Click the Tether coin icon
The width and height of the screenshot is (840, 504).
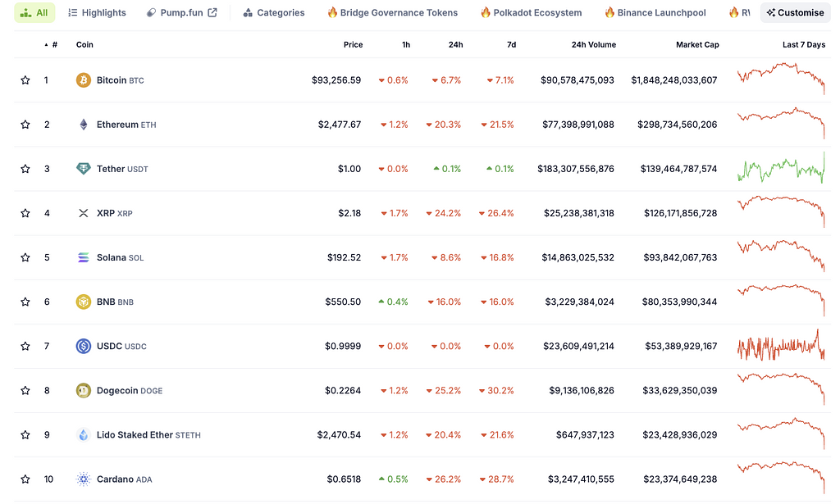(83, 169)
